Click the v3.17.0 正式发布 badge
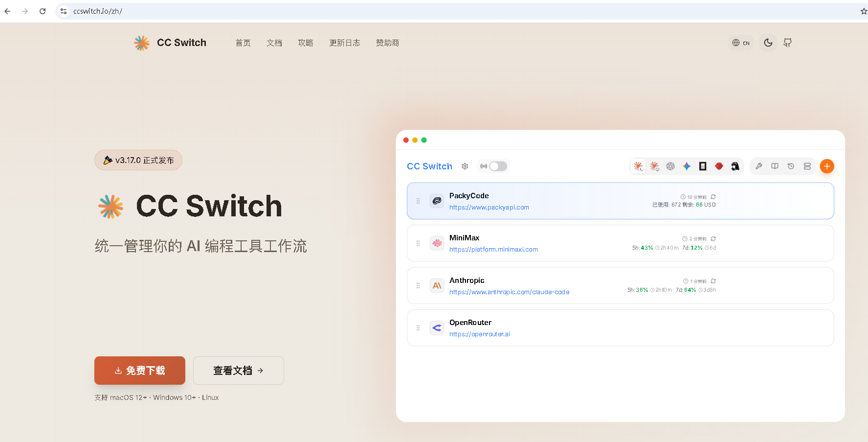The image size is (868, 442). coord(138,160)
